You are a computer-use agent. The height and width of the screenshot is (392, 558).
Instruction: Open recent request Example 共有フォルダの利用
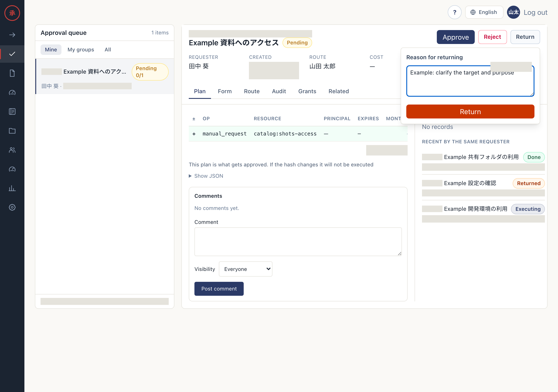click(483, 161)
